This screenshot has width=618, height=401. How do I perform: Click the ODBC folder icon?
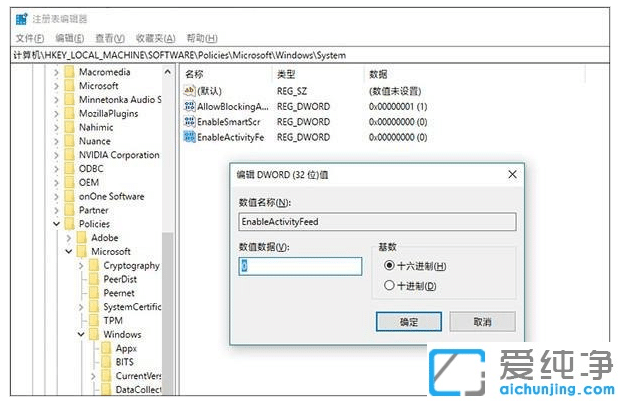pyautogui.click(x=69, y=168)
